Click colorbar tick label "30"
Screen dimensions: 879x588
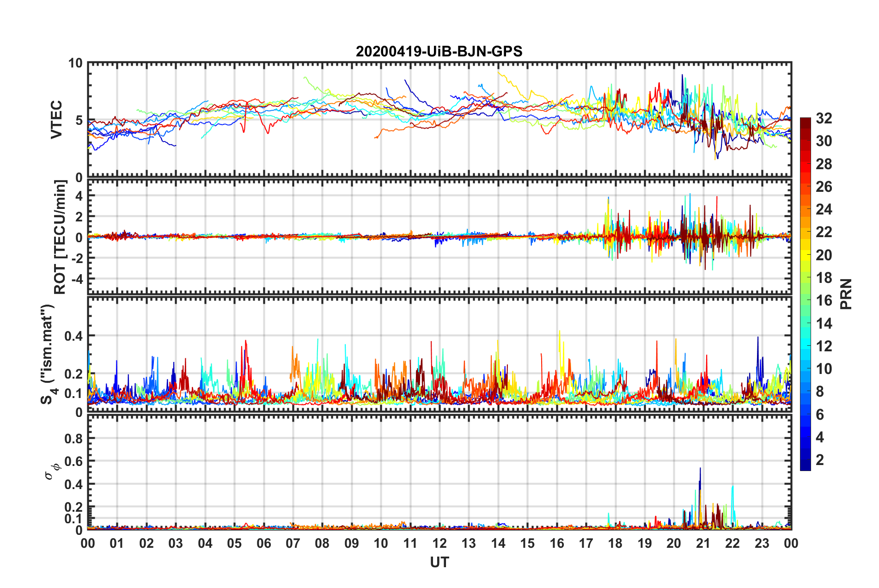824,141
